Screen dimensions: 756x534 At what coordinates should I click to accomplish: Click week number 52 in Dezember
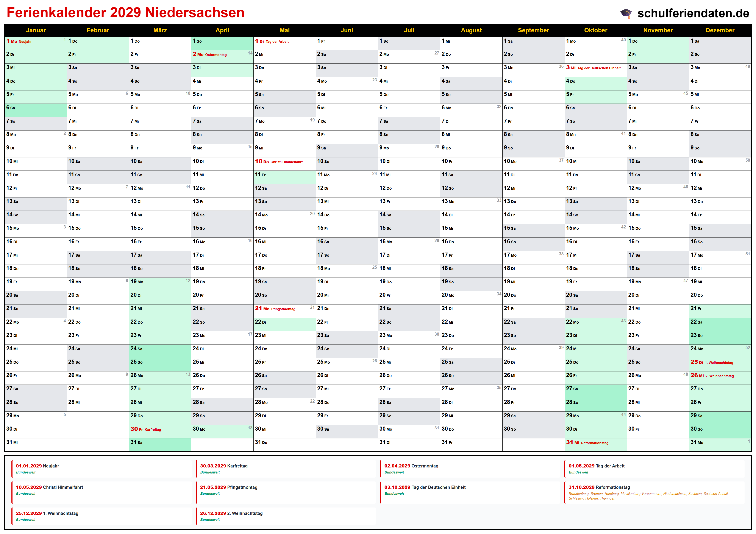click(747, 348)
